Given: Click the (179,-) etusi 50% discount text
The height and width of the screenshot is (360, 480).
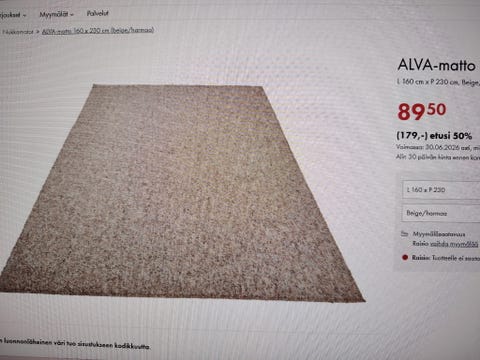Looking at the screenshot, I should point(434,136).
